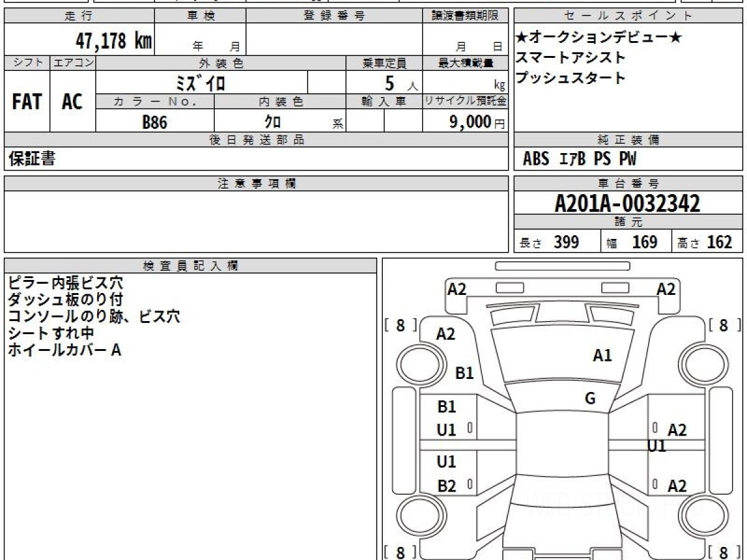Select the ★オークションデビュー★ line
Viewport: 747px width, 560px height.
599,37
